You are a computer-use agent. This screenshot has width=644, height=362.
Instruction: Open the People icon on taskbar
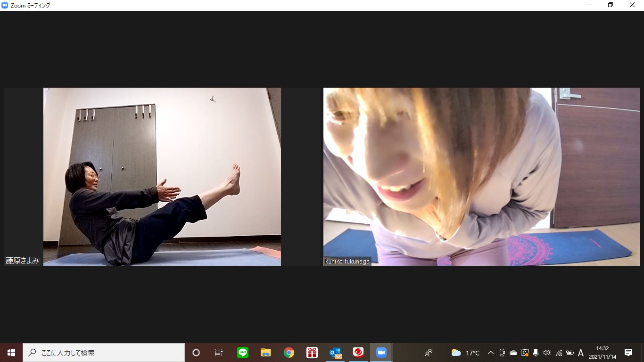click(x=429, y=353)
